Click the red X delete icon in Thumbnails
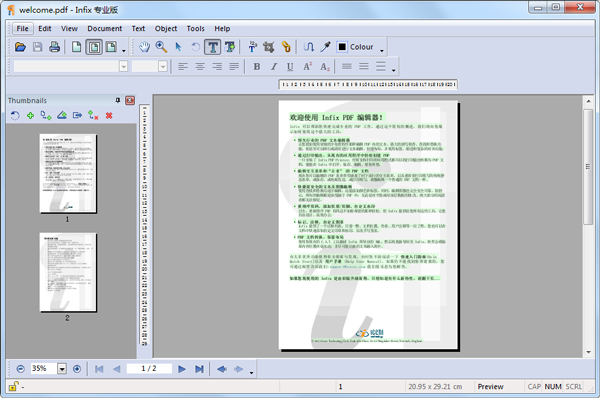Image resolution: width=600 pixels, height=398 pixels. [109, 115]
